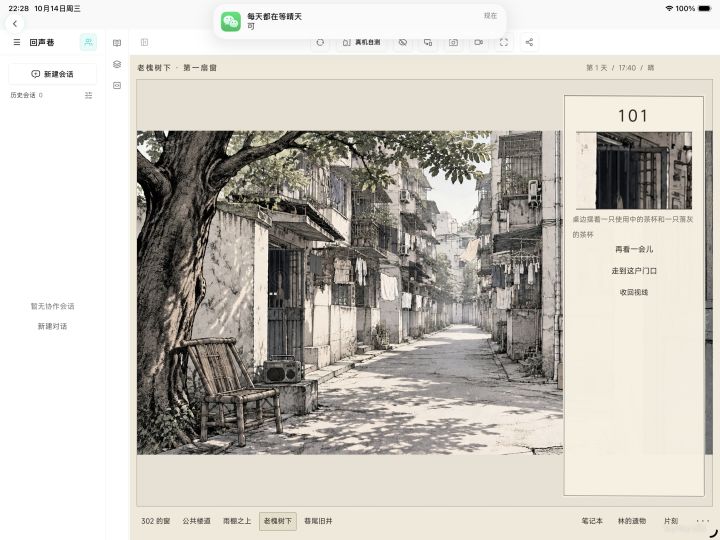
Task: Open the preview screen icon in side strip
Action: point(117,85)
